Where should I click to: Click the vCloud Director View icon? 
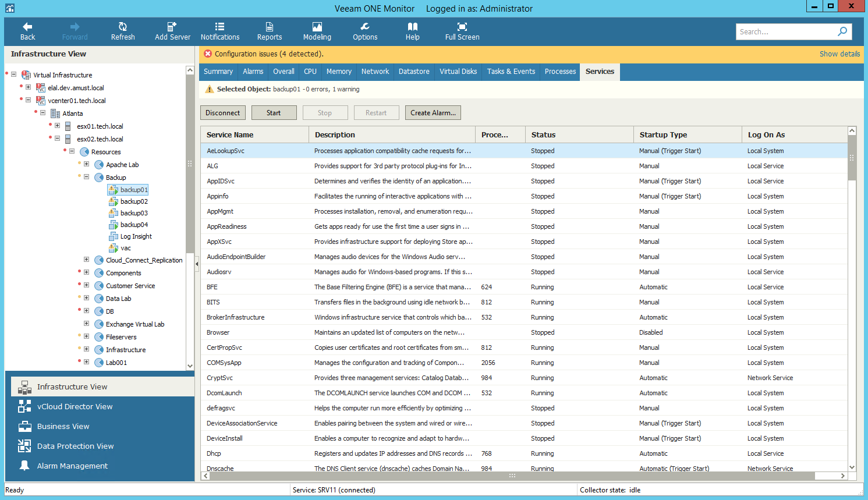[x=24, y=406]
